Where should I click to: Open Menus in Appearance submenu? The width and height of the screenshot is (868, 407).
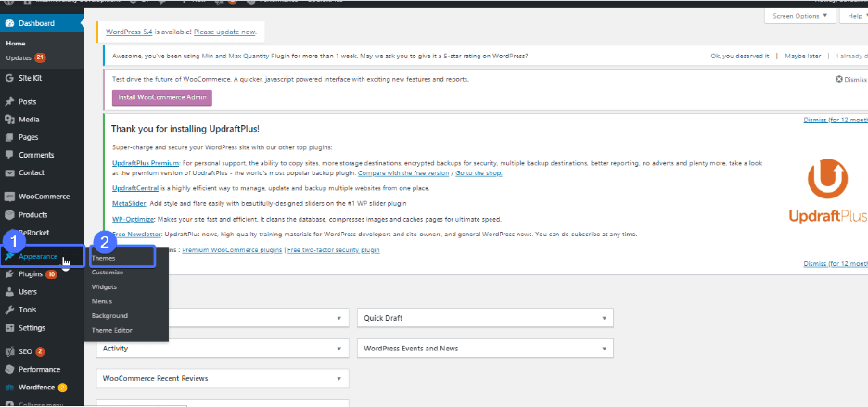pyautogui.click(x=102, y=301)
